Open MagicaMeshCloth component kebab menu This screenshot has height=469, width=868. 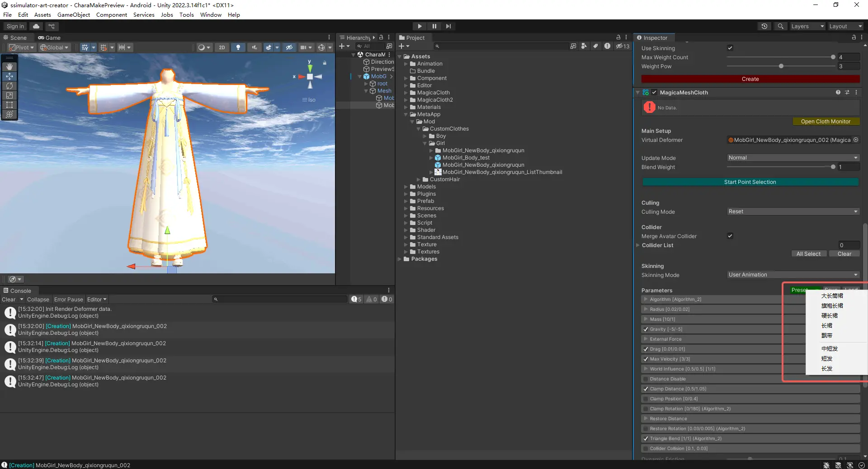tap(856, 92)
